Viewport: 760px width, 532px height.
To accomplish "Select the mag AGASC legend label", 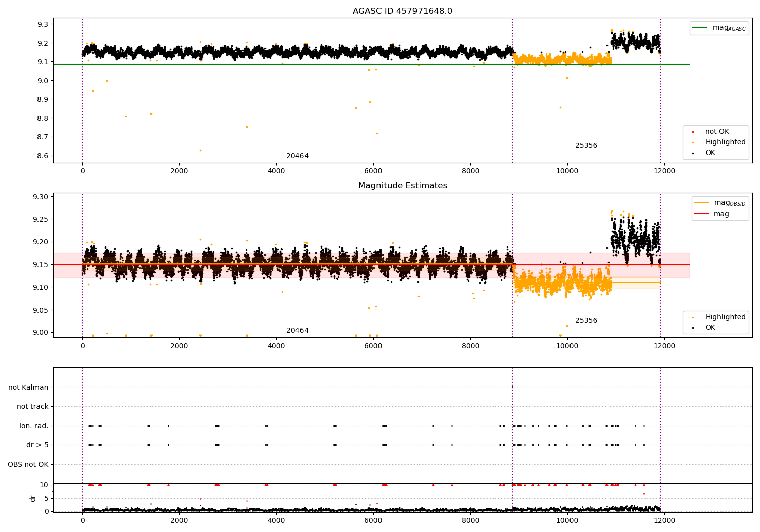I will (729, 28).
